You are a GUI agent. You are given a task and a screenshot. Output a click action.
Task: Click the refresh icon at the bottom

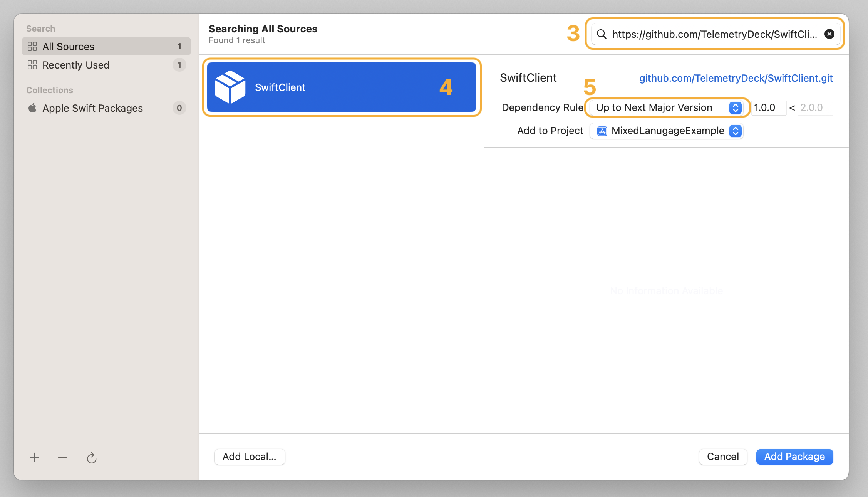[91, 458]
